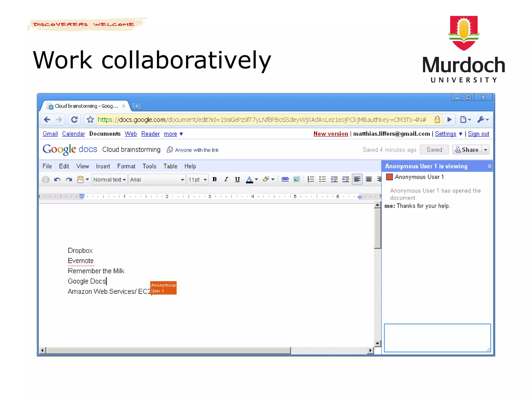Click the Sign out link

478,134
